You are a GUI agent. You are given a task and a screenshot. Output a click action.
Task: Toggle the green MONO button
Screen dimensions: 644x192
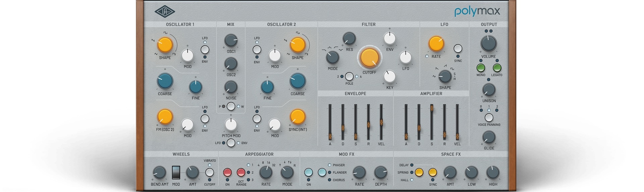pyautogui.click(x=481, y=68)
